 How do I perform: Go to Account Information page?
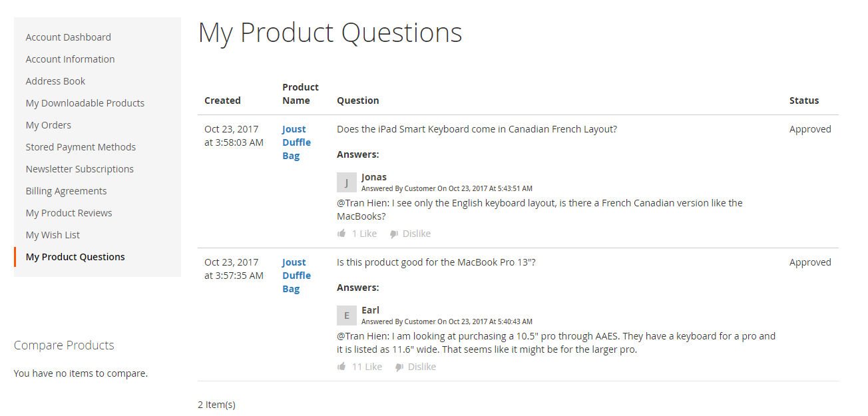click(71, 59)
